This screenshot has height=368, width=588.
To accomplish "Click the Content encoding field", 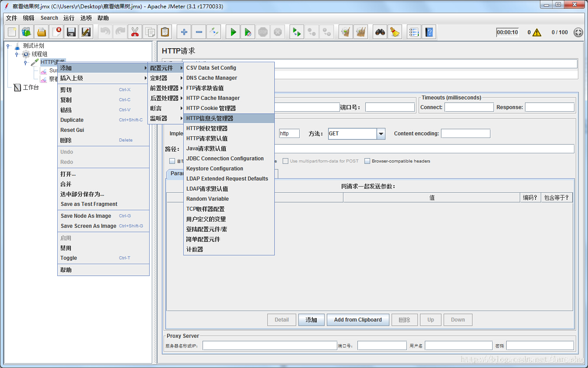I will pyautogui.click(x=465, y=134).
